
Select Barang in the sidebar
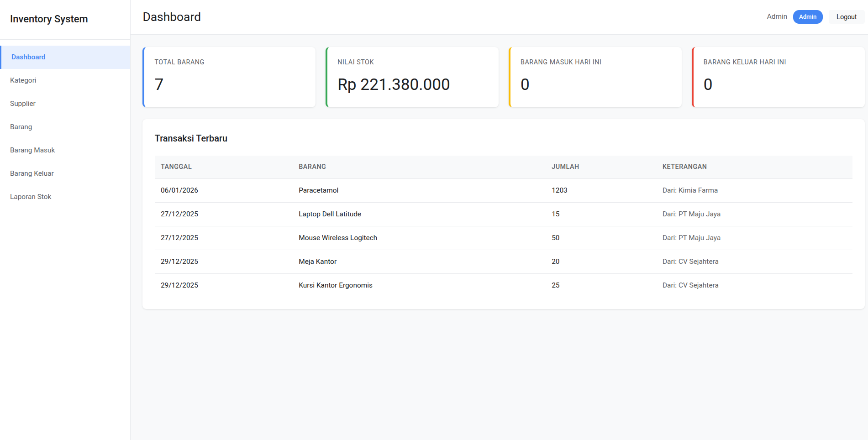(x=65, y=127)
